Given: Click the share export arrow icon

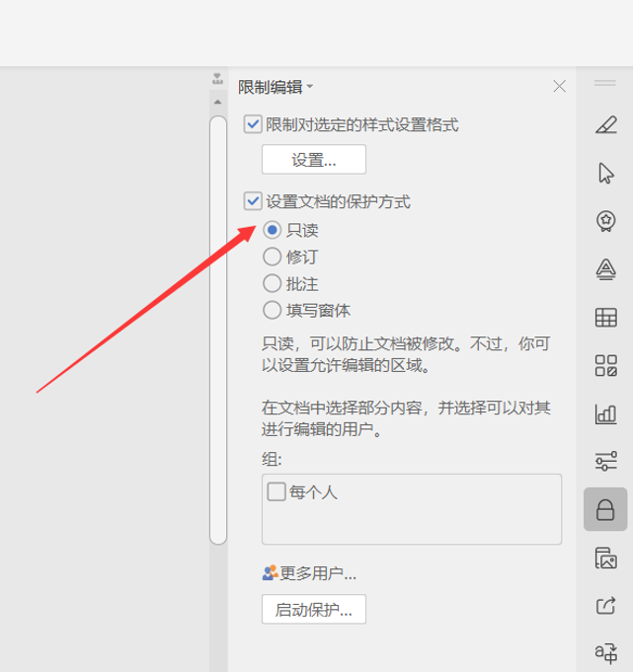Looking at the screenshot, I should (606, 606).
